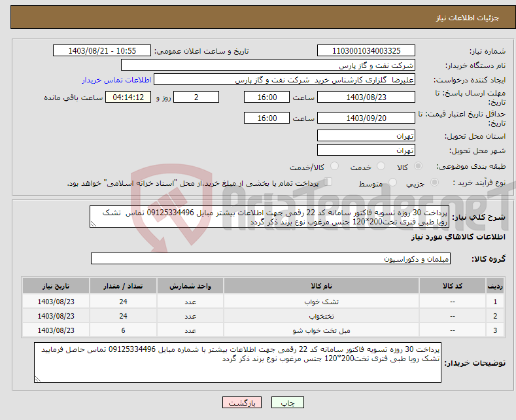Click the بازگشت (back) button
The height and width of the screenshot is (420, 516).
tap(242, 402)
